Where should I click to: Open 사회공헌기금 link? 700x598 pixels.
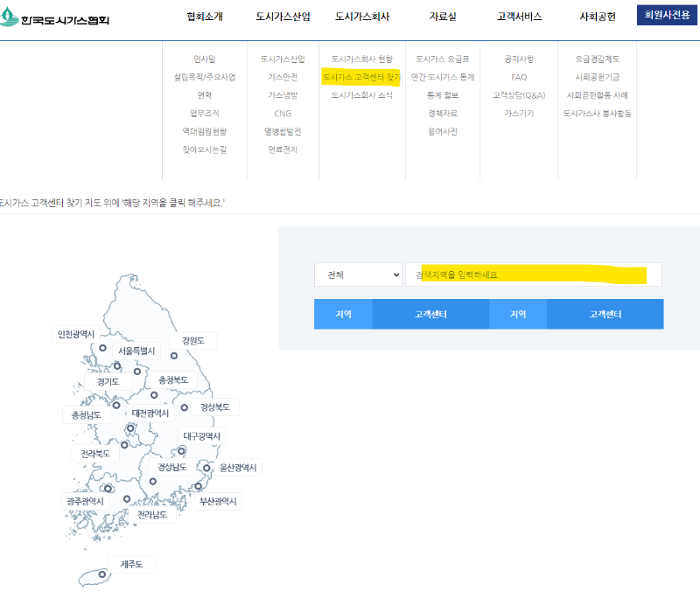point(598,77)
